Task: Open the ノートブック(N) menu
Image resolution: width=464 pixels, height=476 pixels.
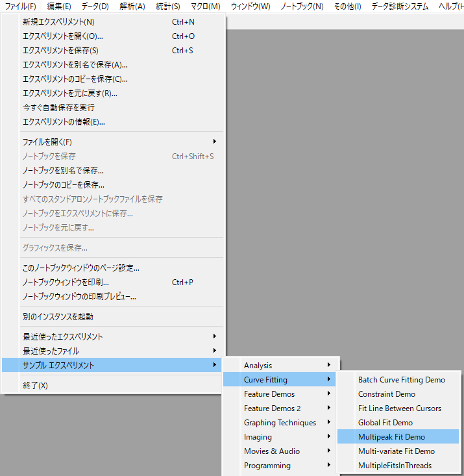Action: pyautogui.click(x=302, y=6)
